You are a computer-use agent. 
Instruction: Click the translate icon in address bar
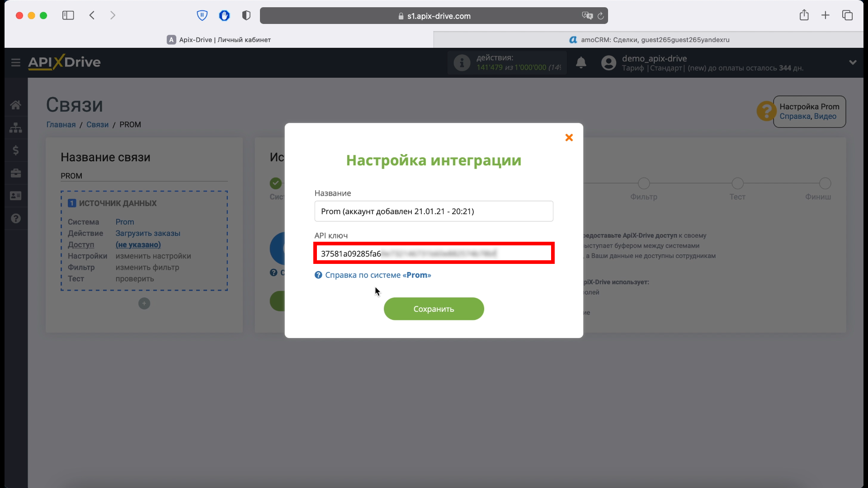pos(587,16)
